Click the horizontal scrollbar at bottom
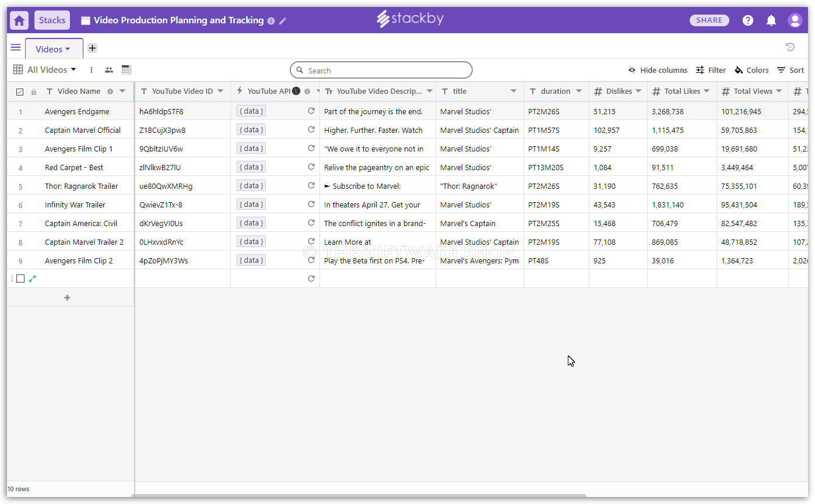The image size is (815, 504). 359,496
